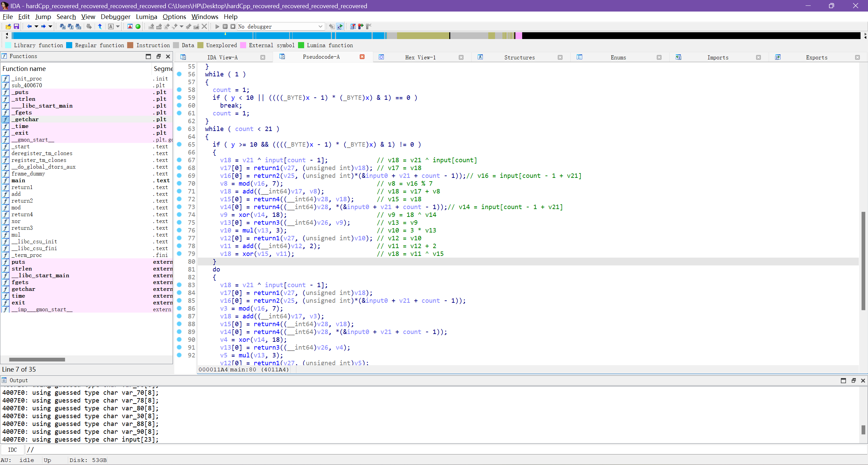Open the 'No debugger' combo box
This screenshot has height=465, width=868.
pyautogui.click(x=281, y=26)
